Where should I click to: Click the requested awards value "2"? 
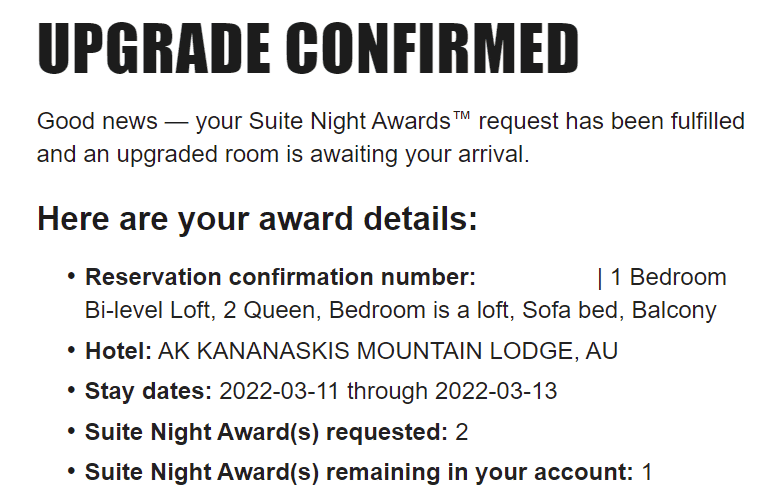pyautogui.click(x=462, y=432)
